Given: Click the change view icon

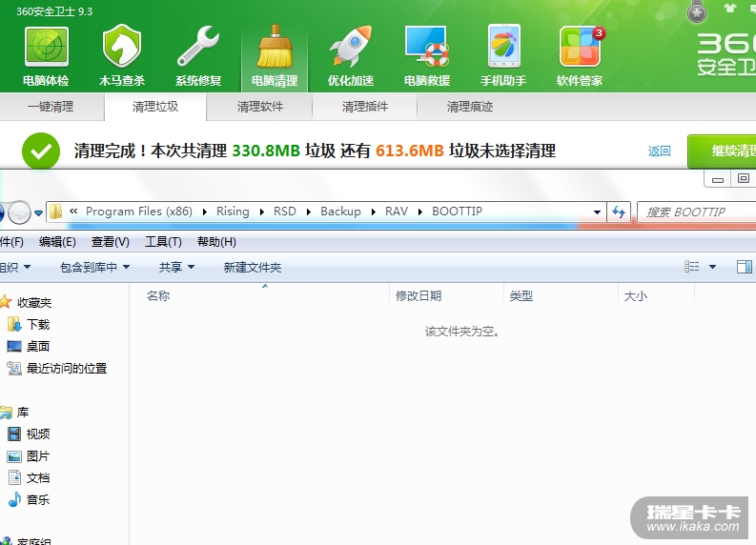Looking at the screenshot, I should [x=692, y=267].
